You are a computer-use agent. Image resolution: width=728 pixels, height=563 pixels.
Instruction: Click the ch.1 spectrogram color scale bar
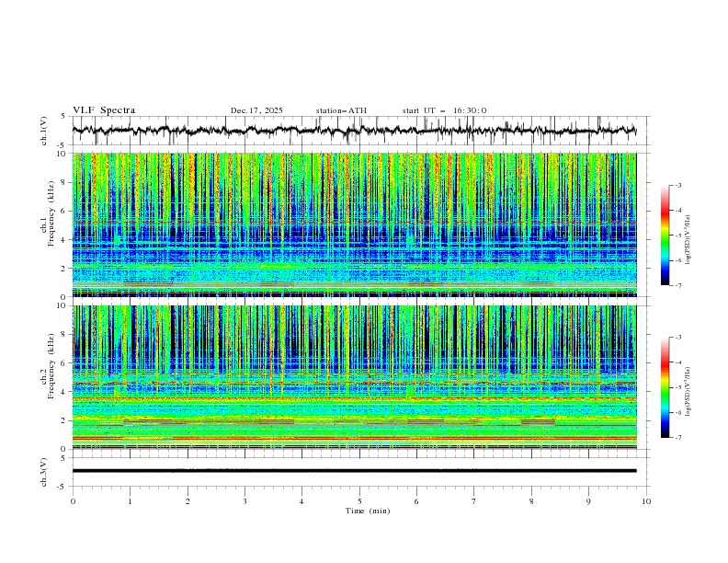[x=665, y=235]
